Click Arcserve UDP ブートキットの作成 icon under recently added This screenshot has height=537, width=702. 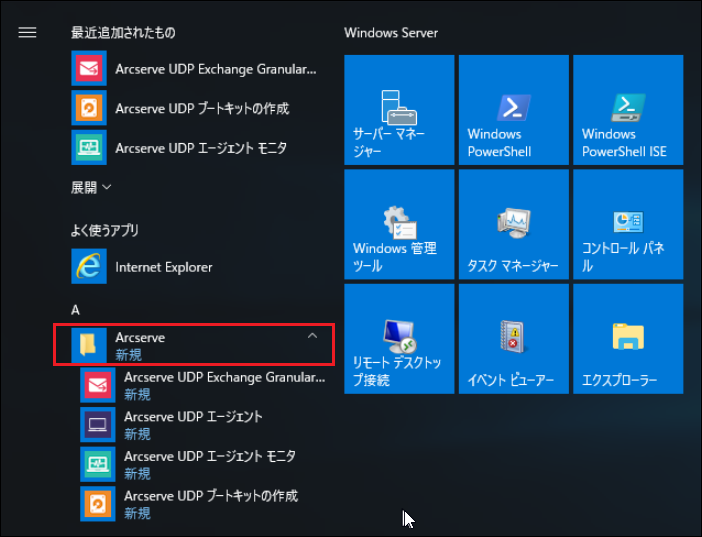tap(89, 108)
